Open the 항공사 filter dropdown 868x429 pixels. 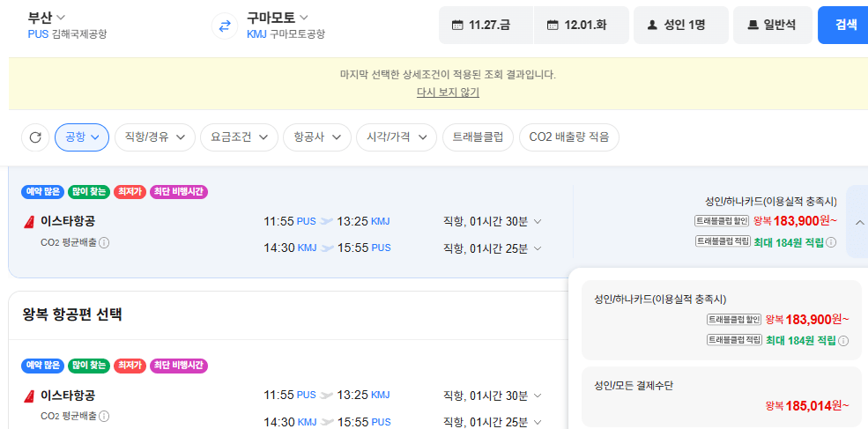[x=317, y=137]
